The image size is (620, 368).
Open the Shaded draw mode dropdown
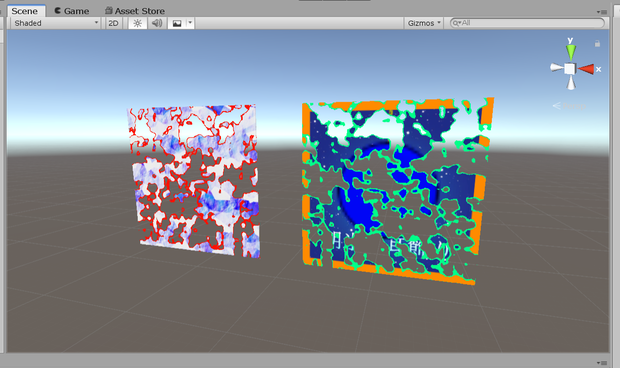55,23
